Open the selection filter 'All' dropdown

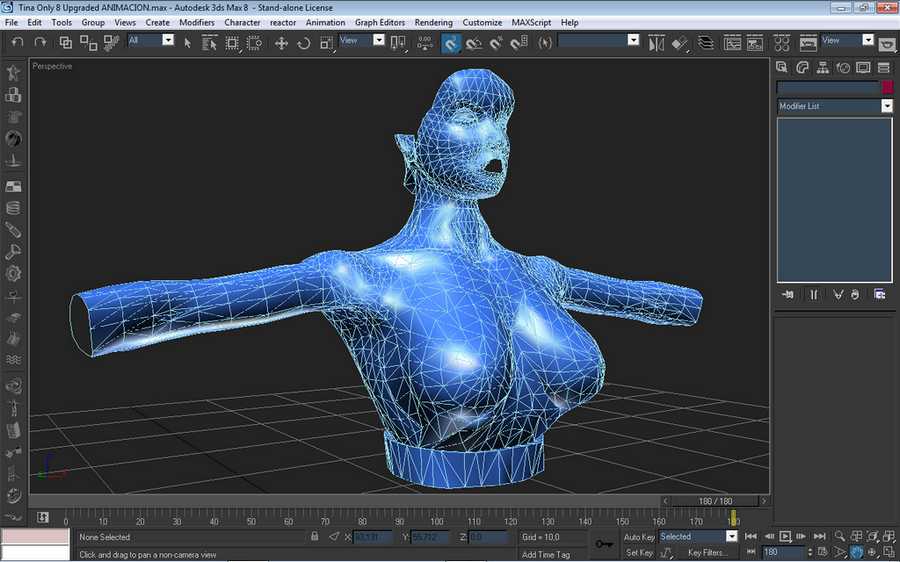167,41
